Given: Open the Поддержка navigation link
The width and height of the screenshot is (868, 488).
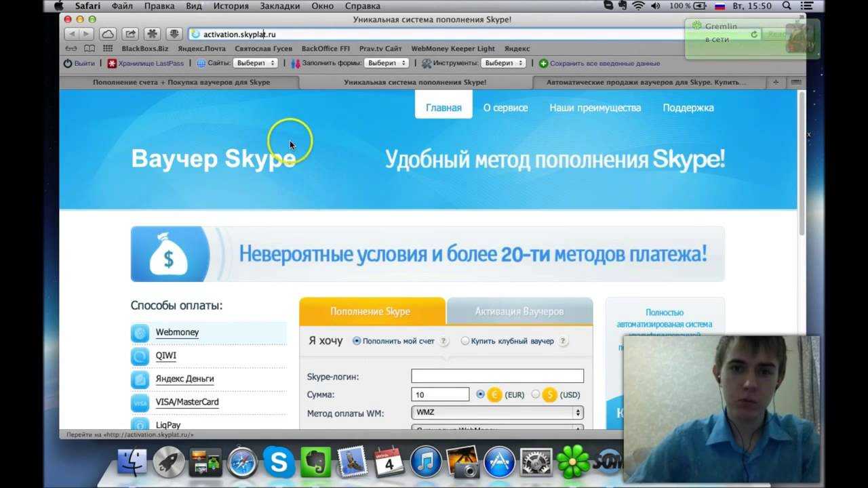Looking at the screenshot, I should click(688, 107).
